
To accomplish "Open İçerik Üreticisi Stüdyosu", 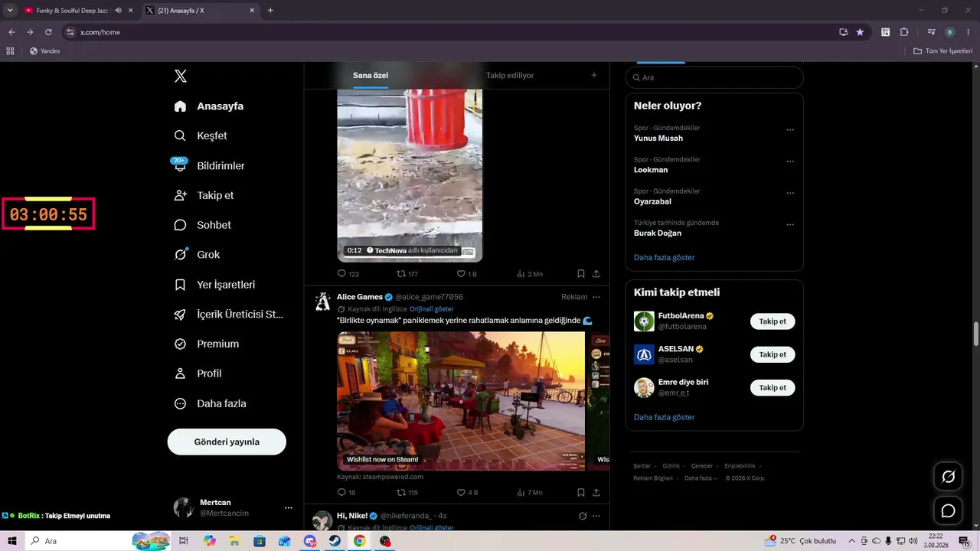I will (x=229, y=314).
